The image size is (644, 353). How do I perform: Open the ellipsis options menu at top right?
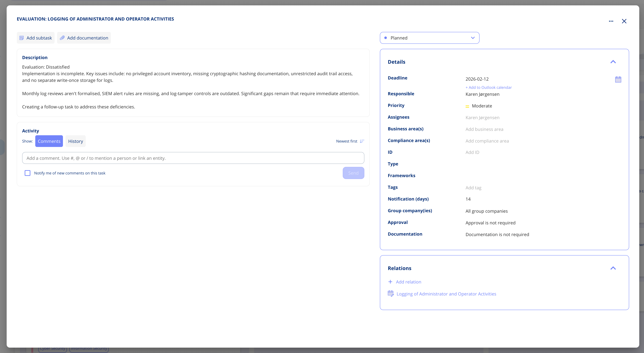click(x=611, y=21)
